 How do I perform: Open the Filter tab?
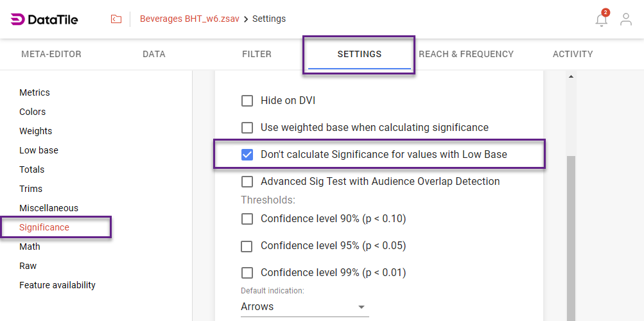257,55
